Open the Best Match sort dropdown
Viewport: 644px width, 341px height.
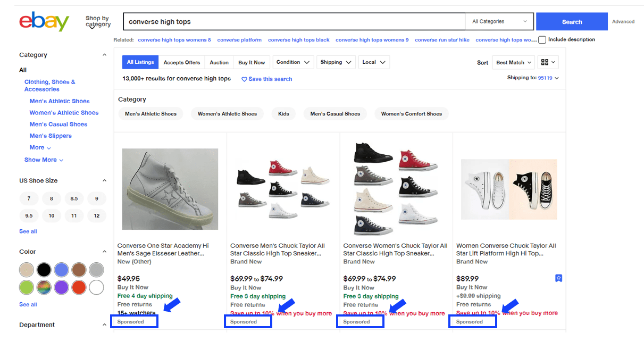click(x=513, y=62)
